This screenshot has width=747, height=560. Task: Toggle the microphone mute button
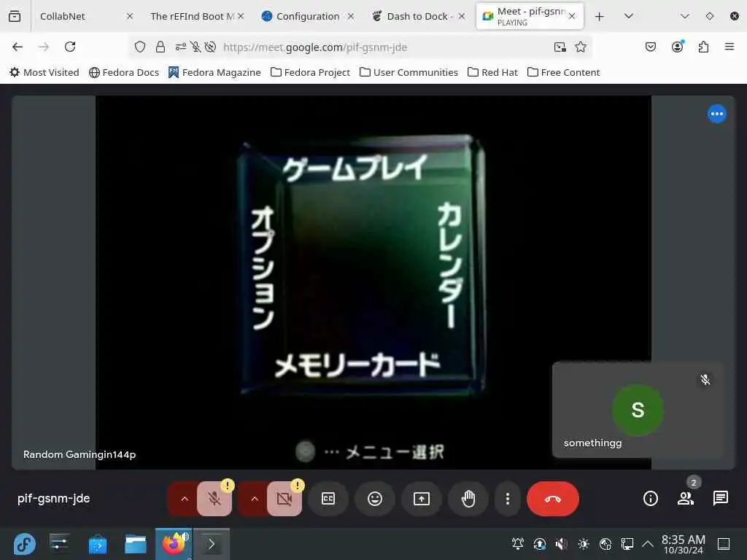coord(214,499)
